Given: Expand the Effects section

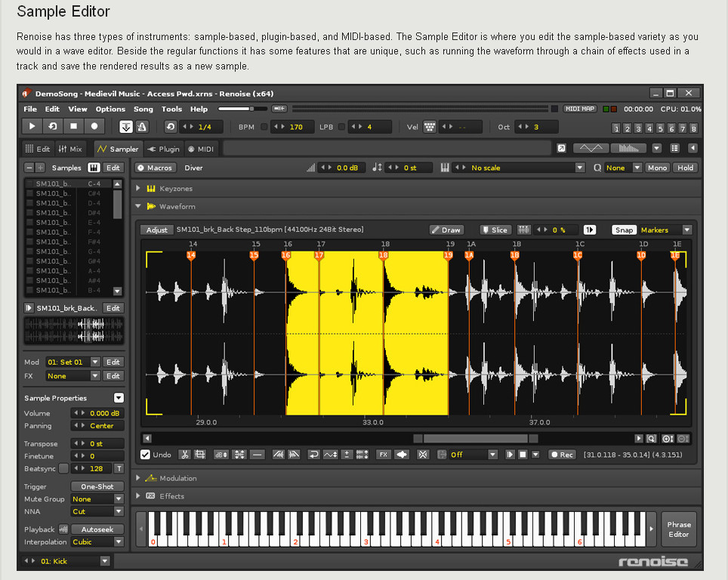Looking at the screenshot, I should coord(138,496).
